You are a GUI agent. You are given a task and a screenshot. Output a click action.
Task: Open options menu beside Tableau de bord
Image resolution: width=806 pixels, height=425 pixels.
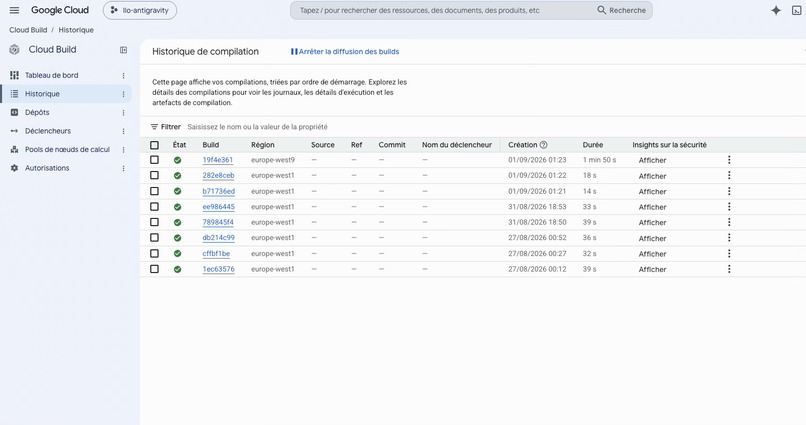tap(123, 76)
